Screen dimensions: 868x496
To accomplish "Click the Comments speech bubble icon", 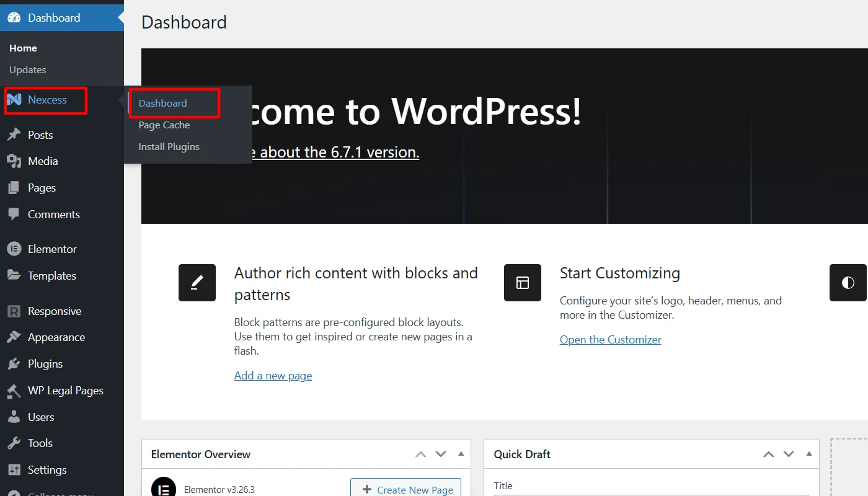I will (14, 215).
